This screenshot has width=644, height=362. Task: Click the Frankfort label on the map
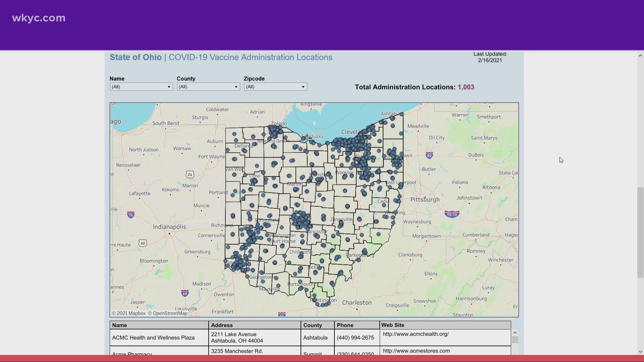(x=223, y=312)
